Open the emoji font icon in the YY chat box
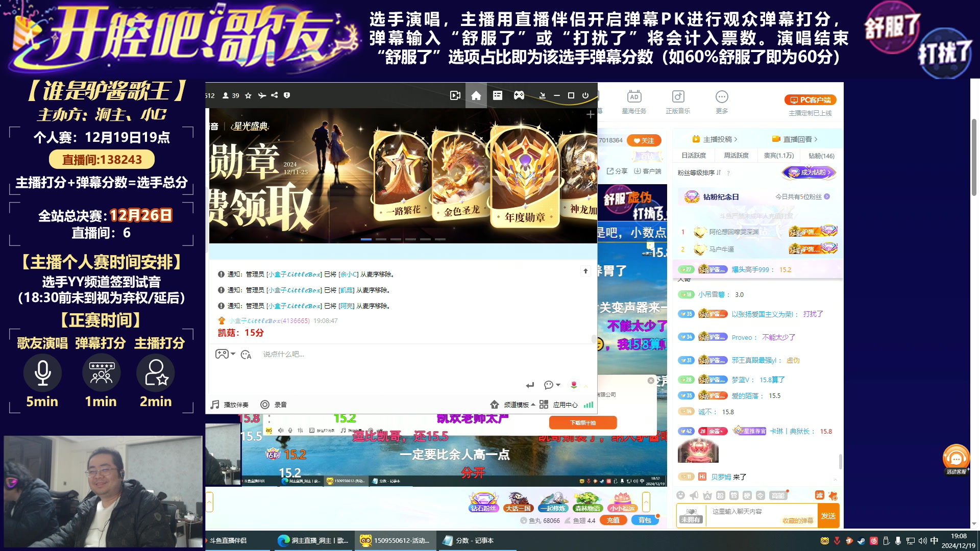 pyautogui.click(x=246, y=355)
